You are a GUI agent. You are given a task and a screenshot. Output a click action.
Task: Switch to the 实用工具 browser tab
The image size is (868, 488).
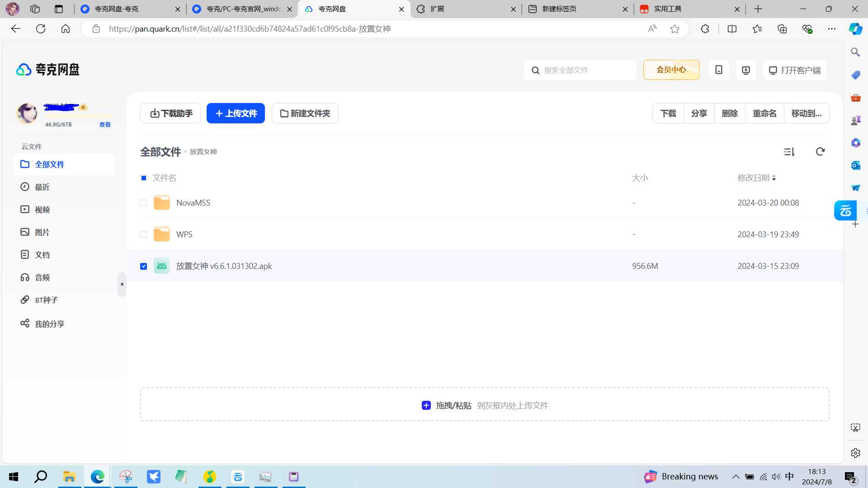(690, 9)
